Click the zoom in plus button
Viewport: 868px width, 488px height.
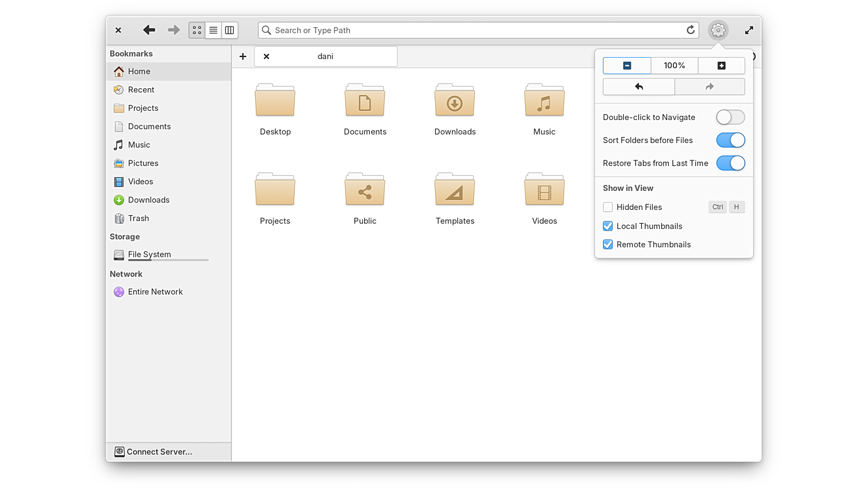721,66
